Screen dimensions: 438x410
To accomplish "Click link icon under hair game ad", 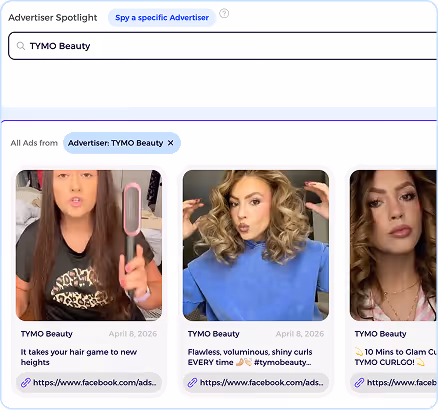I will (26, 382).
